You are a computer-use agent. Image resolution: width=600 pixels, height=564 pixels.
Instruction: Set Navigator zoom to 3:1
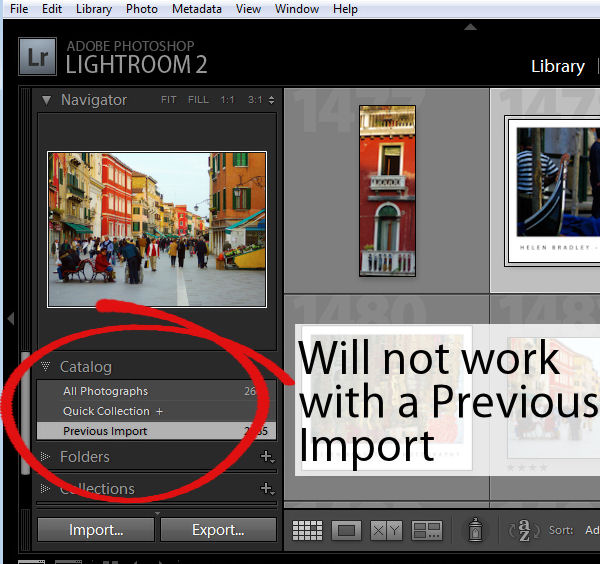(255, 100)
